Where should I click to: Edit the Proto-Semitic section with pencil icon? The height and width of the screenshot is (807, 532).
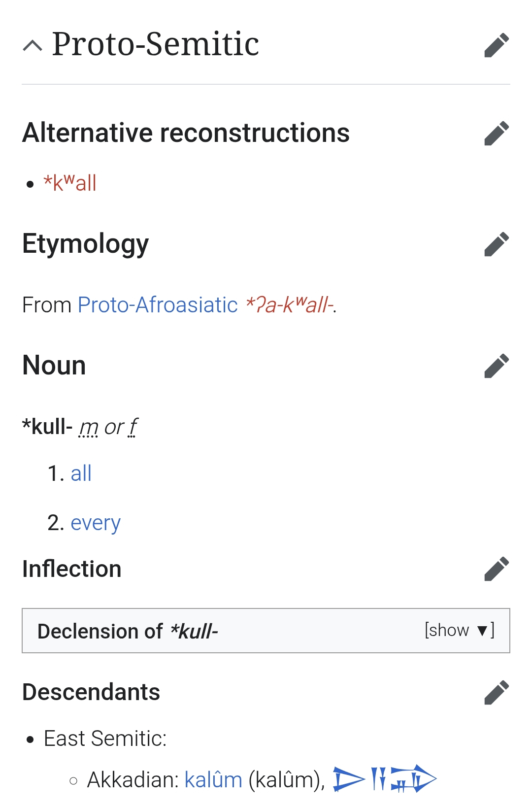tap(496, 45)
